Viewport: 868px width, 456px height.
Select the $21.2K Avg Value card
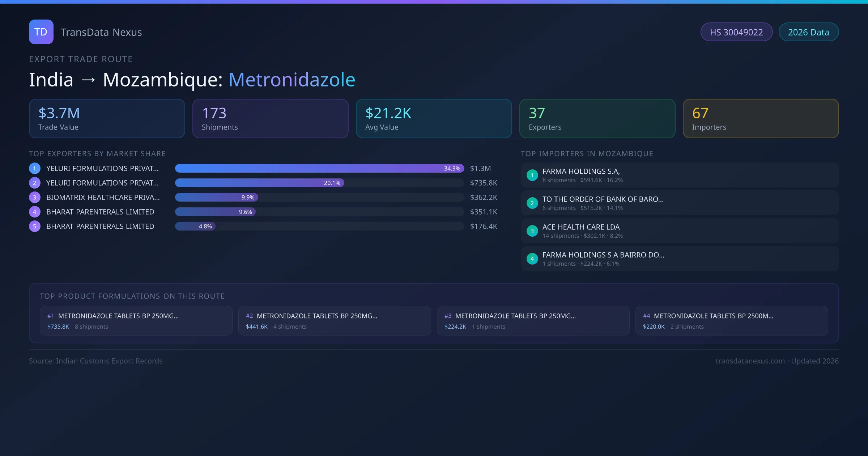[x=434, y=118]
